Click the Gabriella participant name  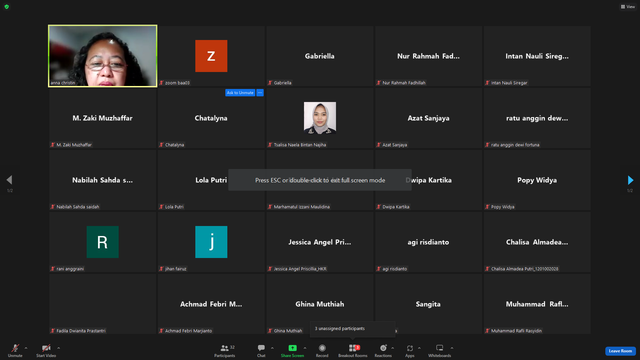point(320,56)
